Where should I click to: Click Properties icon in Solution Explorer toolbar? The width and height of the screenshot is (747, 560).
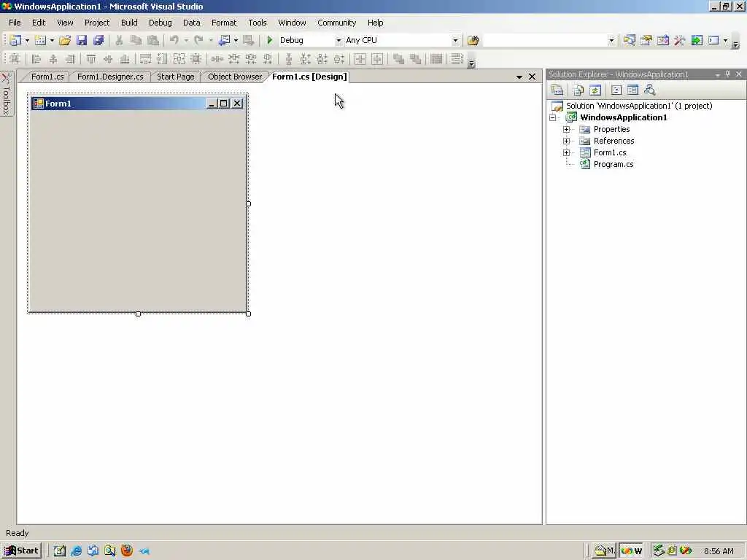[557, 90]
